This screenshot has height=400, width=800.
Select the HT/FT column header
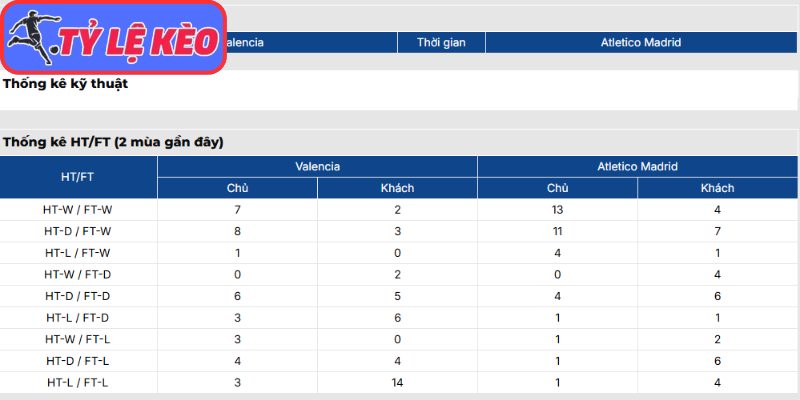pos(79,177)
